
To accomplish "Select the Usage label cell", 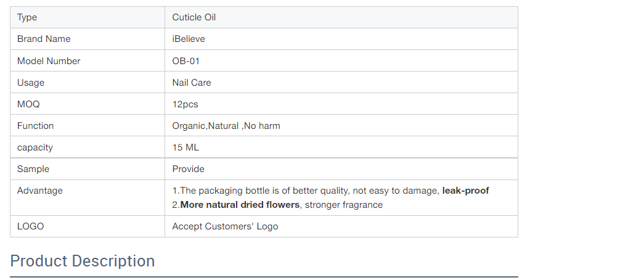I will coord(88,82).
